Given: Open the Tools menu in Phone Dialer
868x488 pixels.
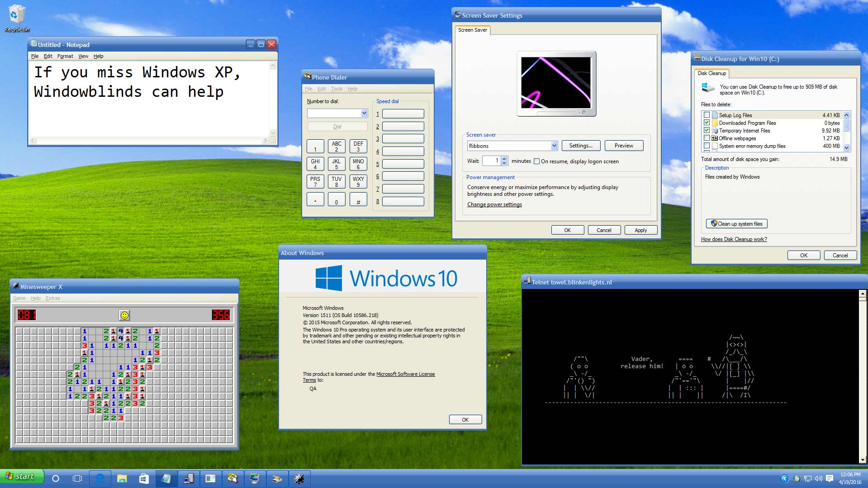Looking at the screenshot, I should 337,89.
